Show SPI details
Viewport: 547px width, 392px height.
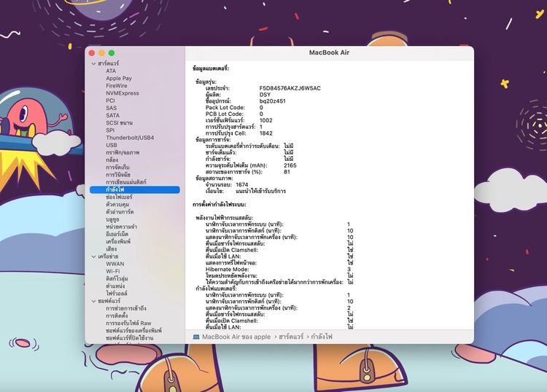coord(110,130)
